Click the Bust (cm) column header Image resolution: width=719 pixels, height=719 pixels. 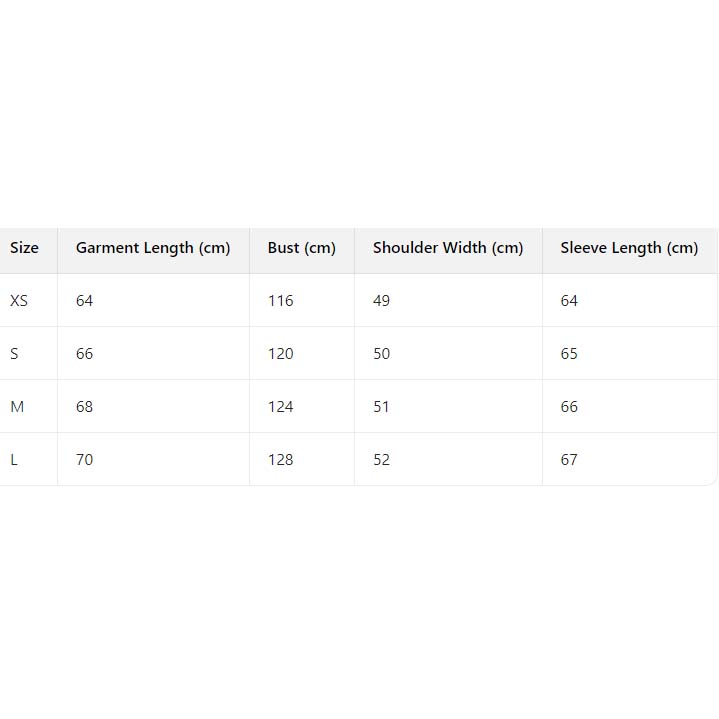click(x=301, y=248)
